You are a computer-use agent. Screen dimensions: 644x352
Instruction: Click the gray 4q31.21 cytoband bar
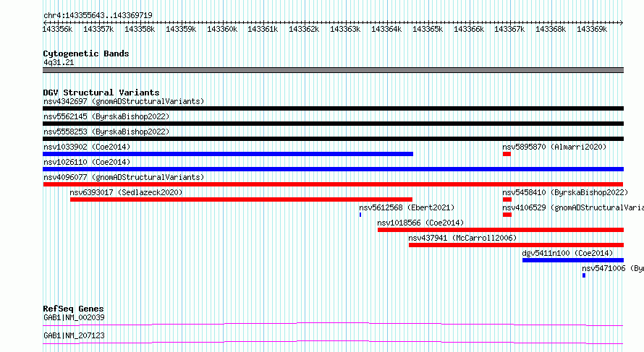coord(333,70)
